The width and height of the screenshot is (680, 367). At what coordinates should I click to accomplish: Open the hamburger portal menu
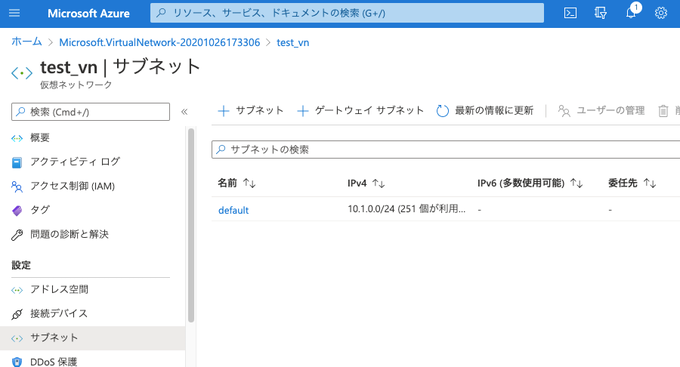(x=14, y=13)
